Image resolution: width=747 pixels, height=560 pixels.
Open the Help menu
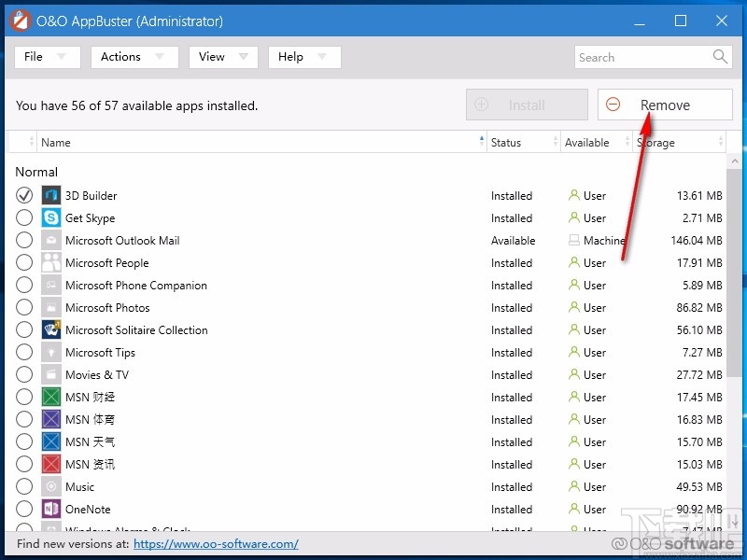tap(303, 57)
